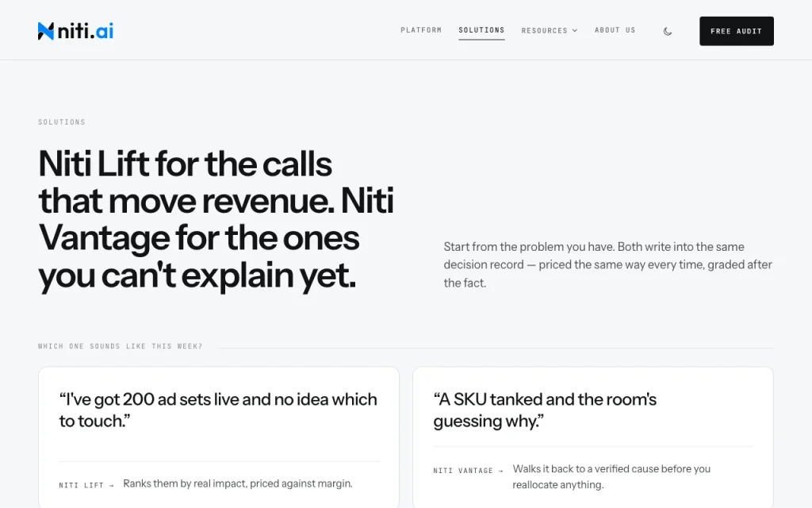Image resolution: width=812 pixels, height=508 pixels.
Task: Open the Resources menu label
Action: coord(544,31)
